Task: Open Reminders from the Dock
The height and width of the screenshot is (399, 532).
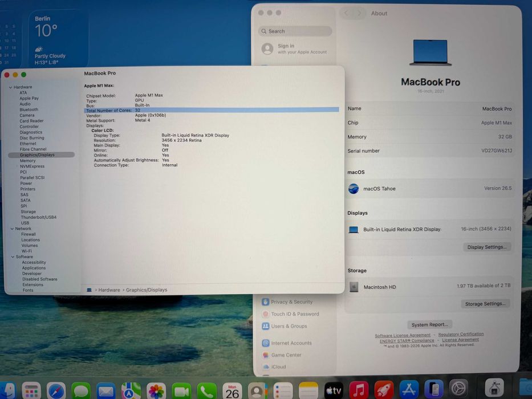Action: pyautogui.click(x=283, y=390)
